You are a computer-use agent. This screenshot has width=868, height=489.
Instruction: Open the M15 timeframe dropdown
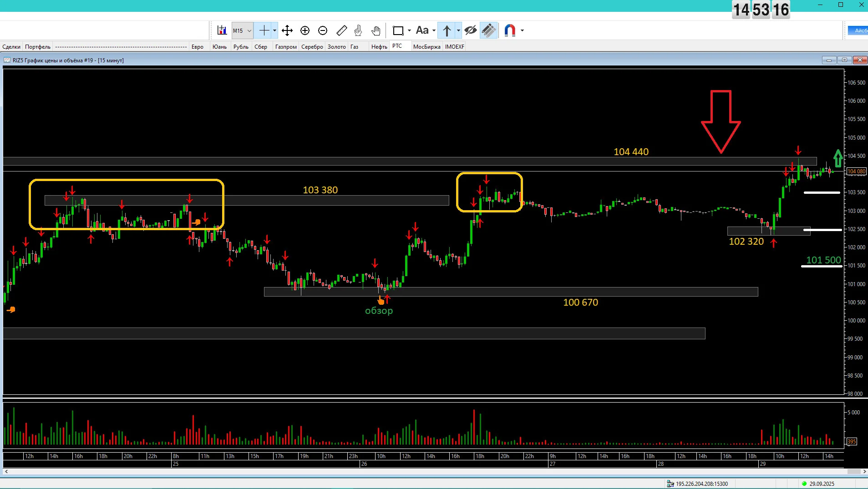[242, 30]
